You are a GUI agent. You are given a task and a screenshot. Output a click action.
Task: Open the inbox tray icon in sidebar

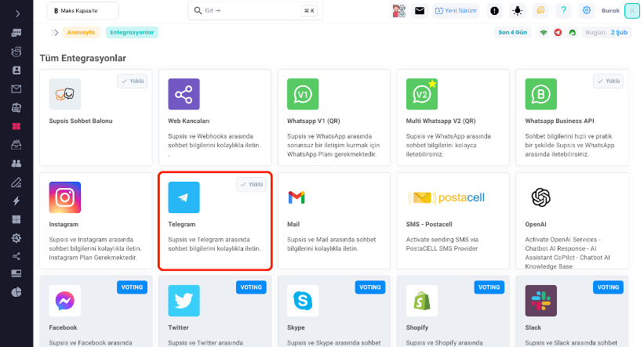click(x=16, y=145)
